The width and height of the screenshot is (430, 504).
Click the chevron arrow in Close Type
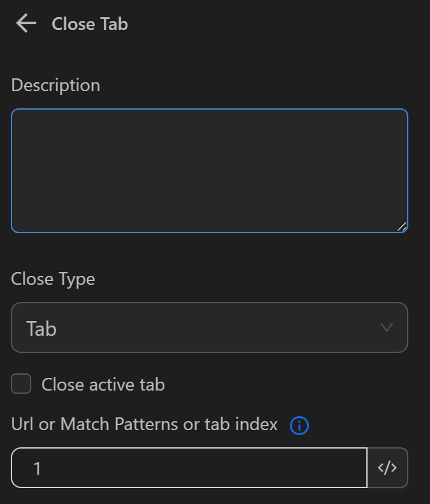pyautogui.click(x=386, y=328)
